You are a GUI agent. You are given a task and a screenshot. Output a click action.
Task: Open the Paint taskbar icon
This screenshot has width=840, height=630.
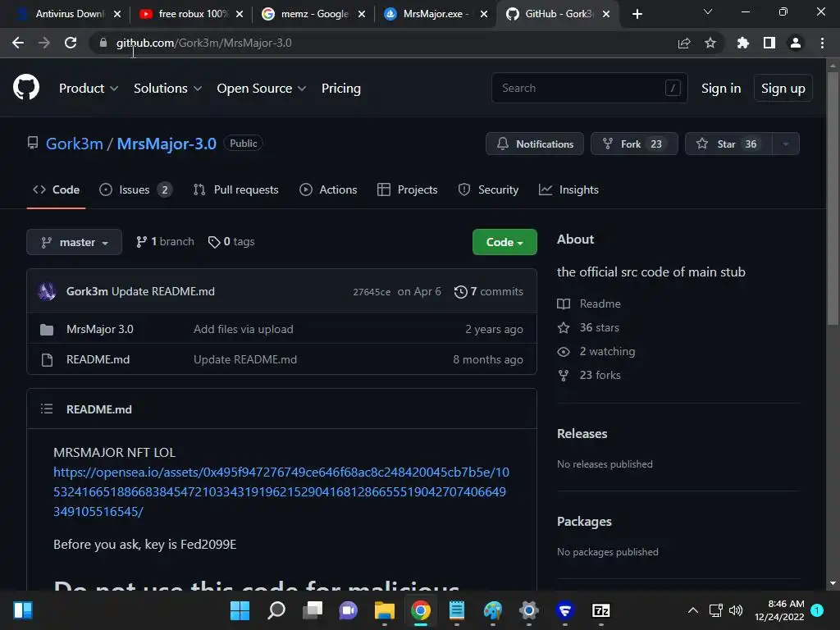coord(493,610)
